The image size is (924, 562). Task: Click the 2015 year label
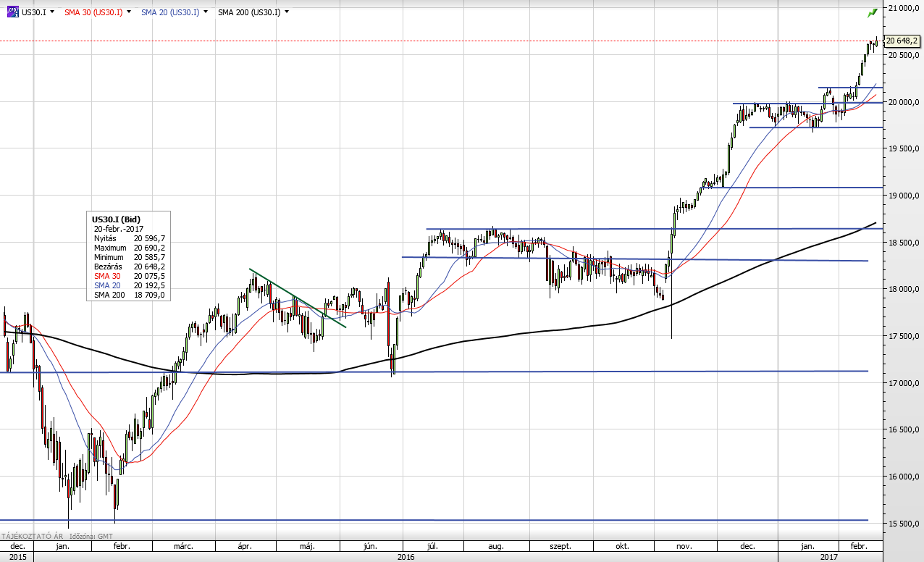click(18, 556)
